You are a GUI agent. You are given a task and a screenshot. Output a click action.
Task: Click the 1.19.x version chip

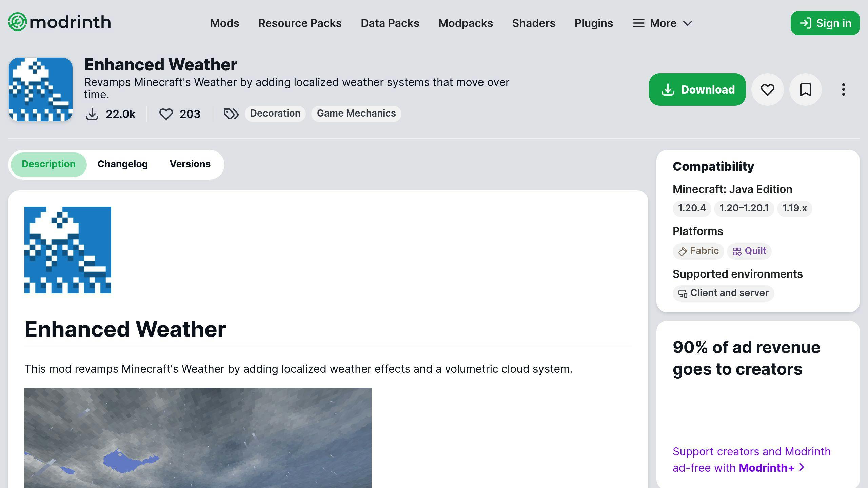(794, 208)
